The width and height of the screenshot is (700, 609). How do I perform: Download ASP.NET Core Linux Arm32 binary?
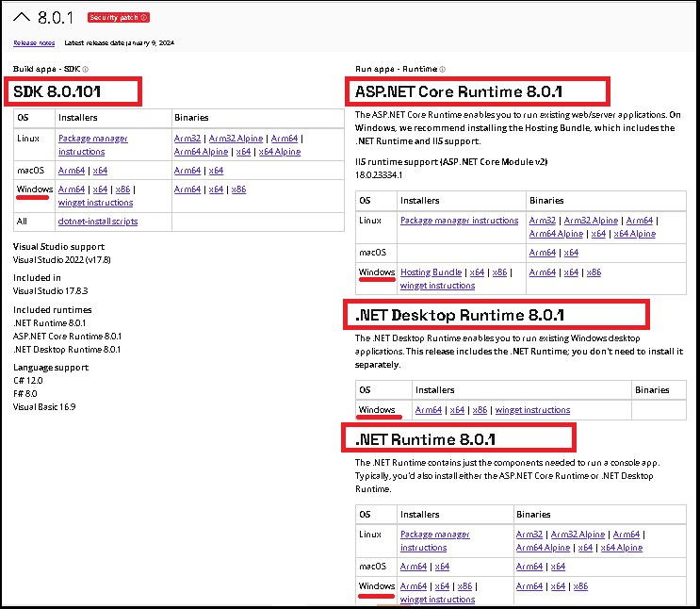click(x=543, y=221)
